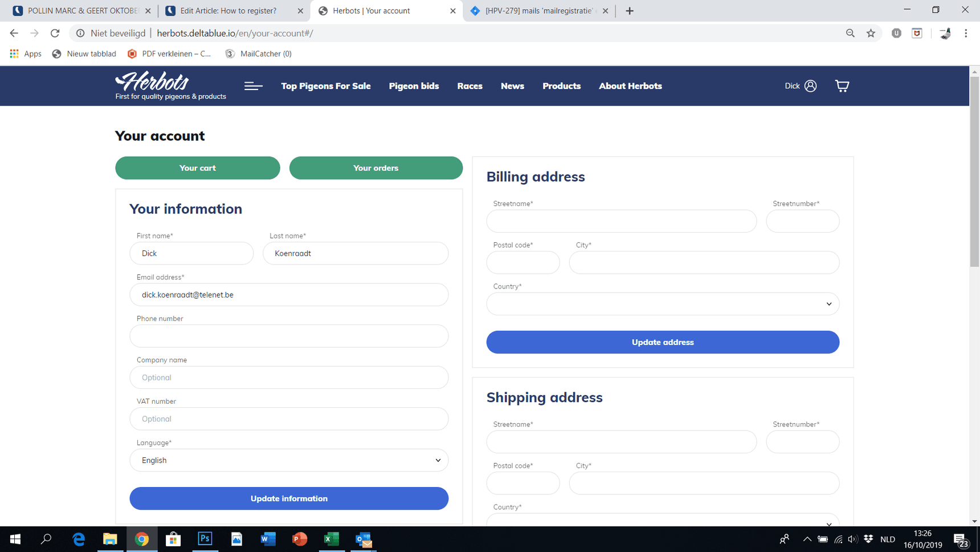Click the Your orders button
980x552 pixels.
(x=375, y=168)
